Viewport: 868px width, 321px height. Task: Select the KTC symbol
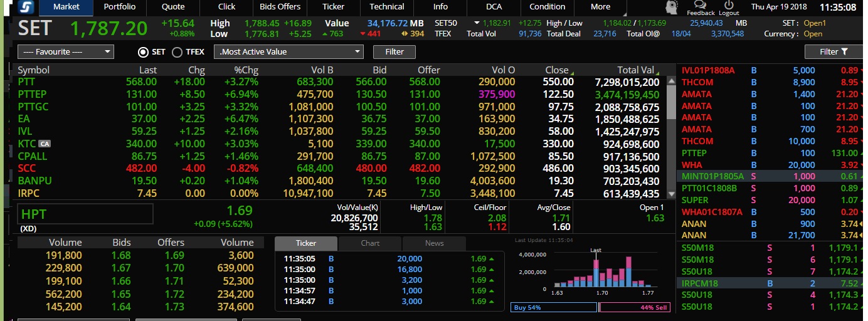27,144
